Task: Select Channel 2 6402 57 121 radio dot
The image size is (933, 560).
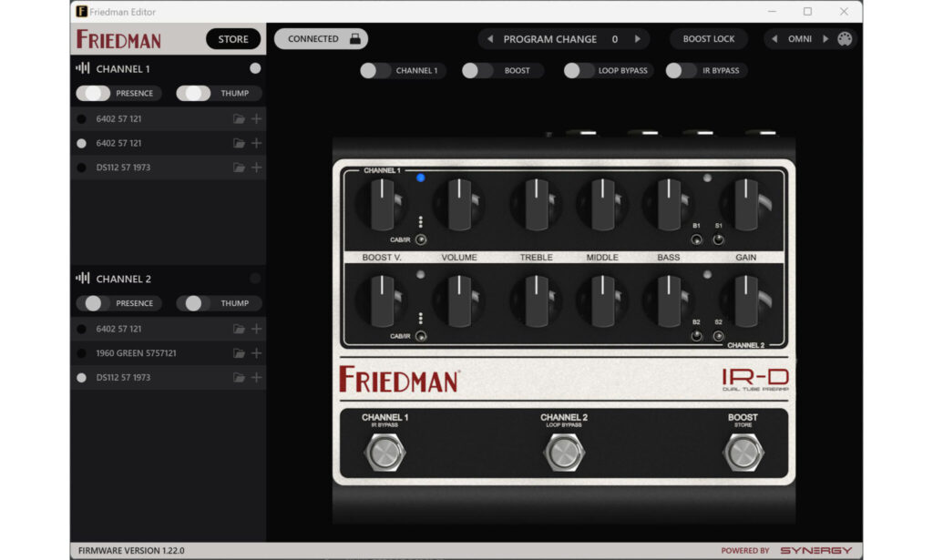Action: (x=81, y=329)
